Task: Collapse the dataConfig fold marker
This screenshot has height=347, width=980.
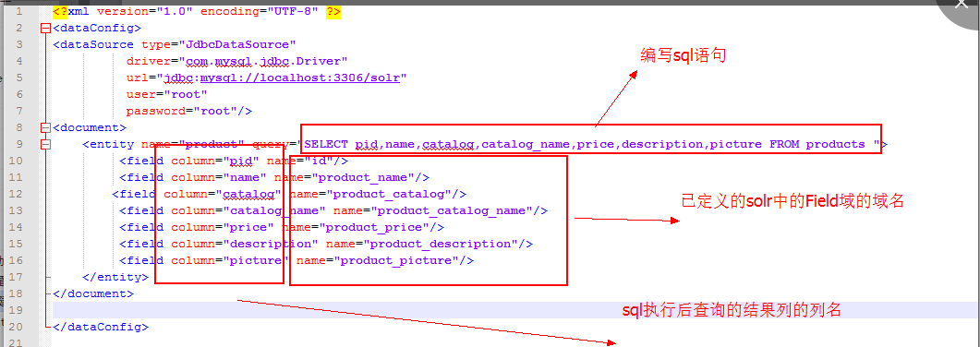Action: coord(45,28)
